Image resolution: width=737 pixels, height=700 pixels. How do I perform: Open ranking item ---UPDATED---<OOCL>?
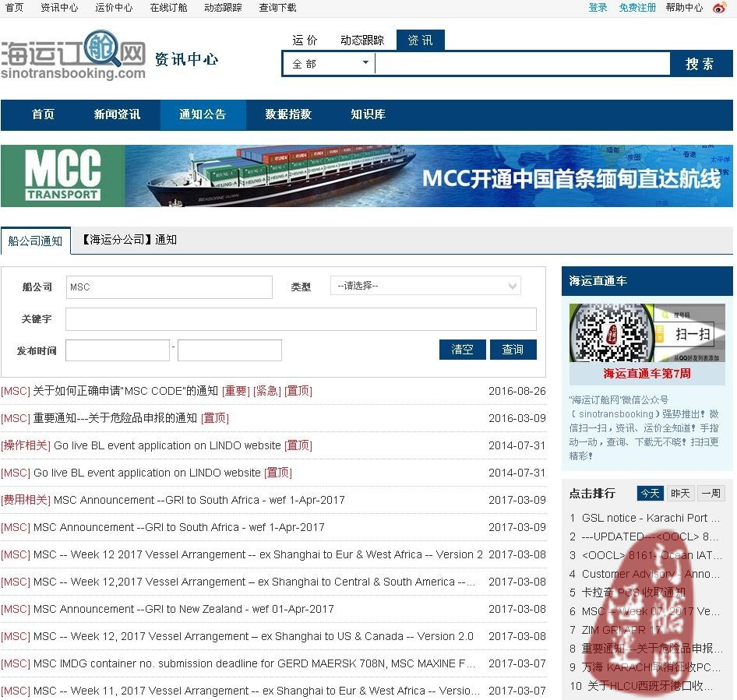coord(650,536)
